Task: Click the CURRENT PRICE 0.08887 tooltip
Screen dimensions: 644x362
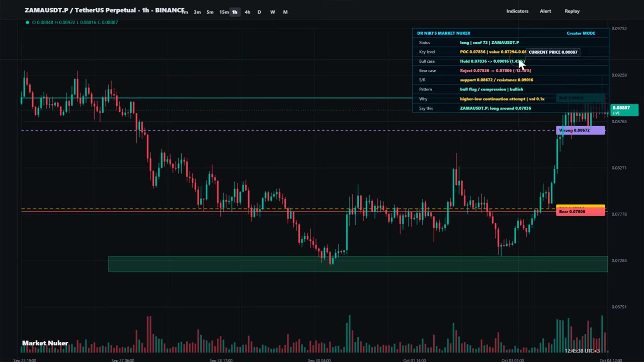Action: [x=553, y=52]
